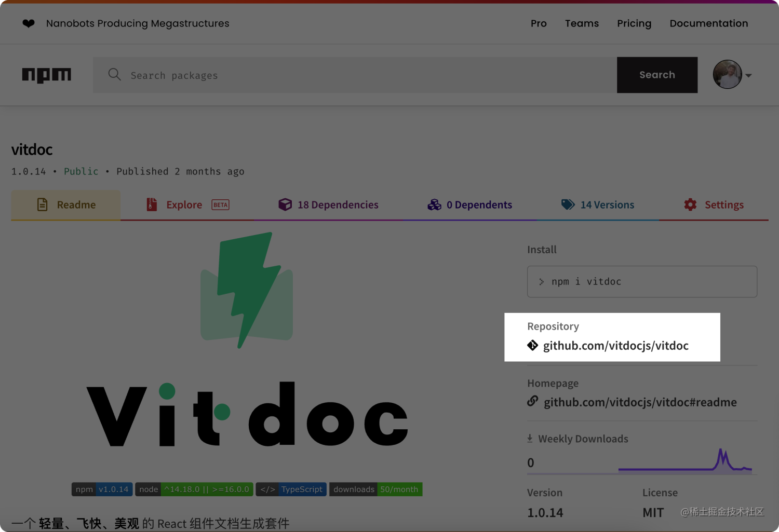Click the install command prompt chevron

coord(541,282)
